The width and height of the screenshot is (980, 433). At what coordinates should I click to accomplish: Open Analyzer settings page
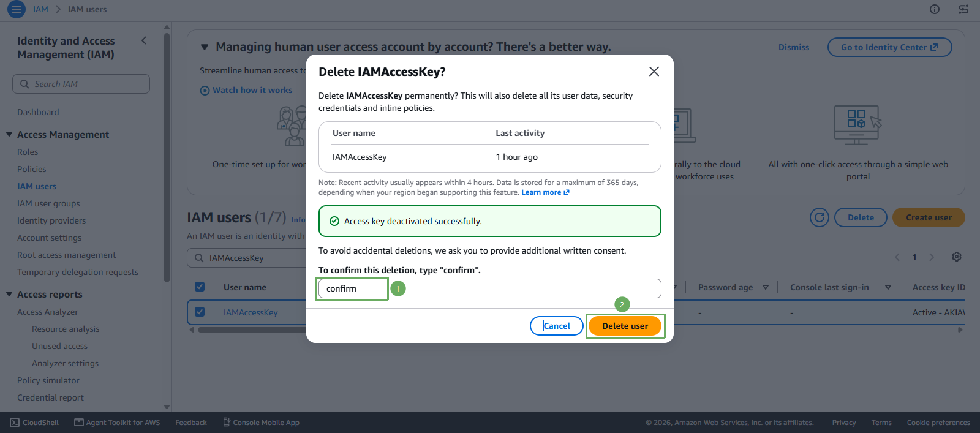65,363
